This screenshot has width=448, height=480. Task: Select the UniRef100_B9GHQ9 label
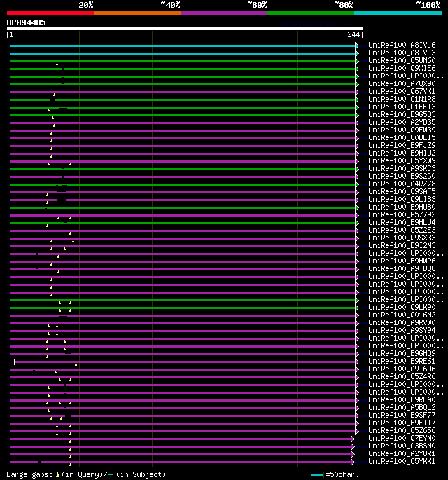[x=402, y=353]
